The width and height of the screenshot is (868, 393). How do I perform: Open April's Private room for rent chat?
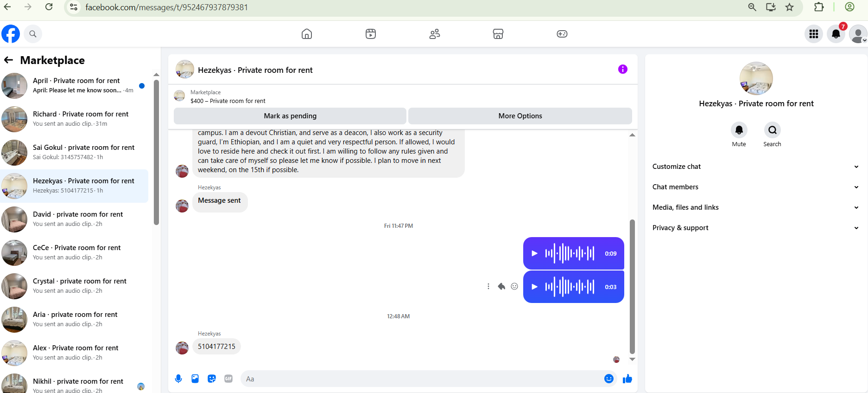pyautogui.click(x=74, y=86)
